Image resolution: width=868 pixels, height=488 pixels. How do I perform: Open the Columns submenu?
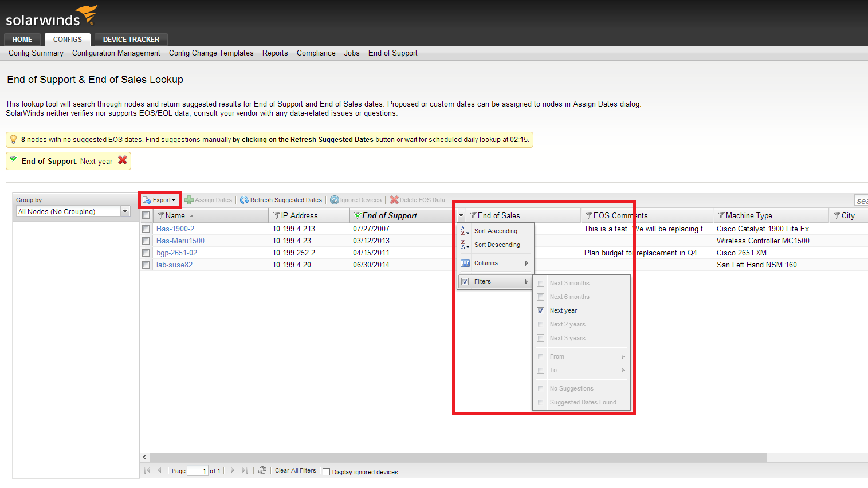[496, 263]
